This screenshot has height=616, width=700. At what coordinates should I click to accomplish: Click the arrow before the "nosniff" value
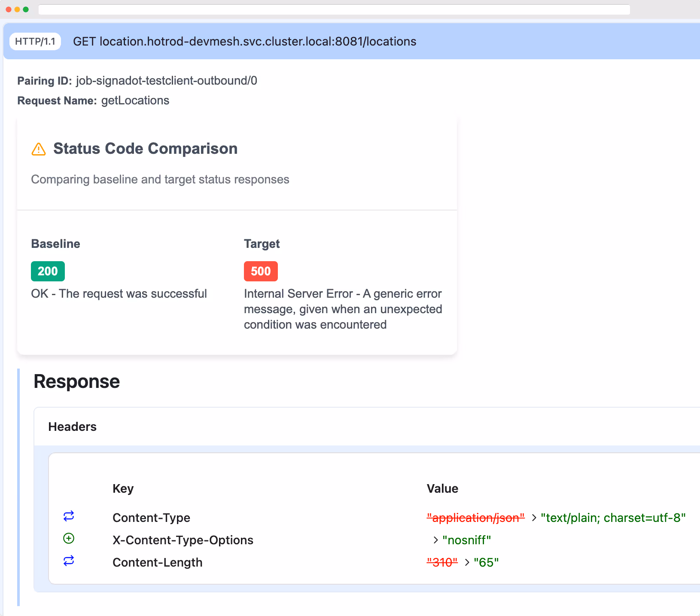[x=435, y=540]
